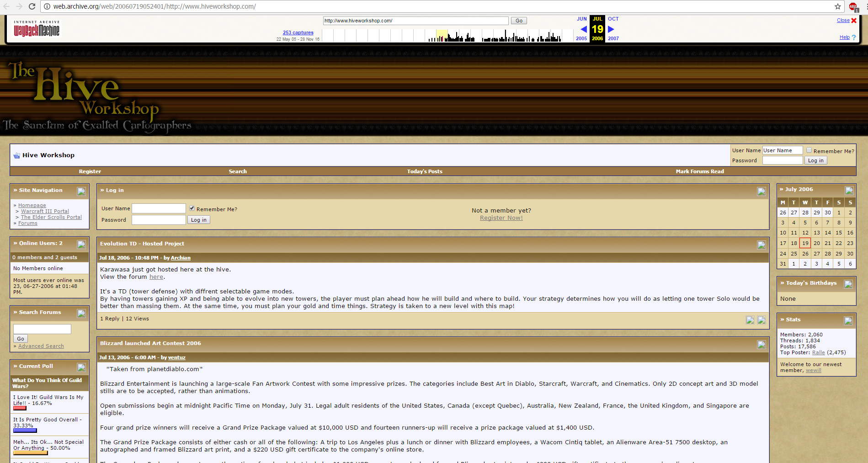The height and width of the screenshot is (463, 868).
Task: Open the AdBlock extension icon
Action: pyautogui.click(x=853, y=7)
